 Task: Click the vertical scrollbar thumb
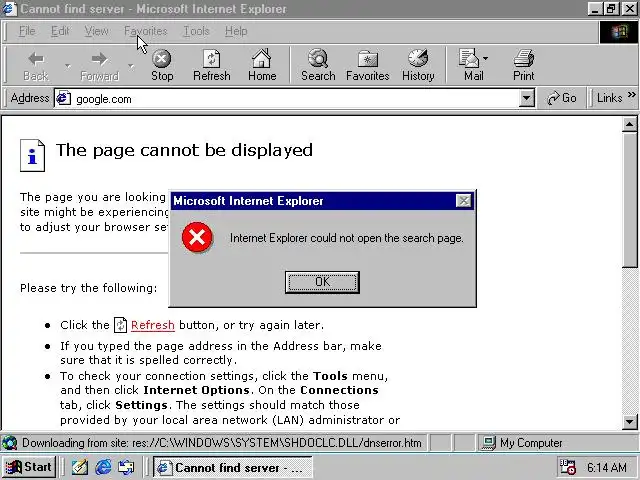pos(629,200)
